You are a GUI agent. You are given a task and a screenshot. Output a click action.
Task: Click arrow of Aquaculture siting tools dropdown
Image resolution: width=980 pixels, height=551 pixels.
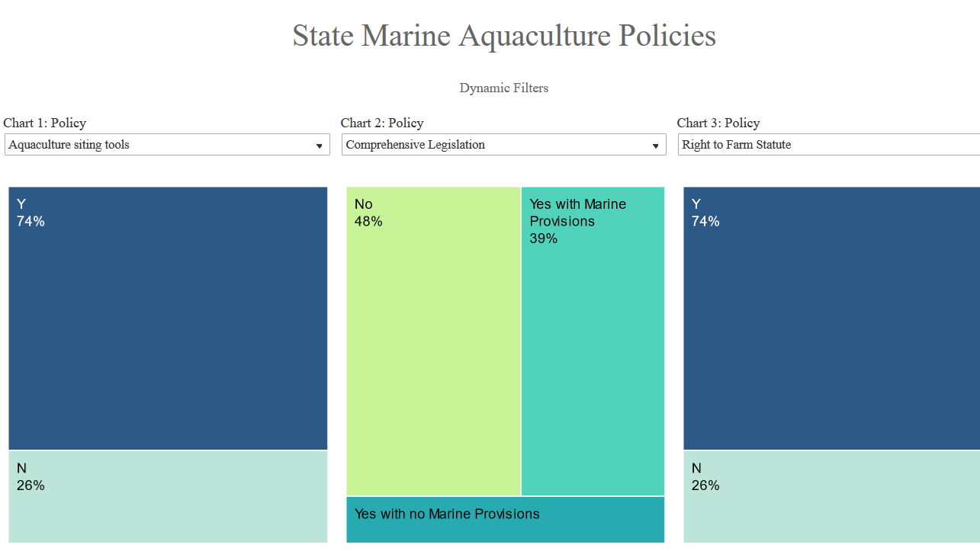(x=320, y=146)
